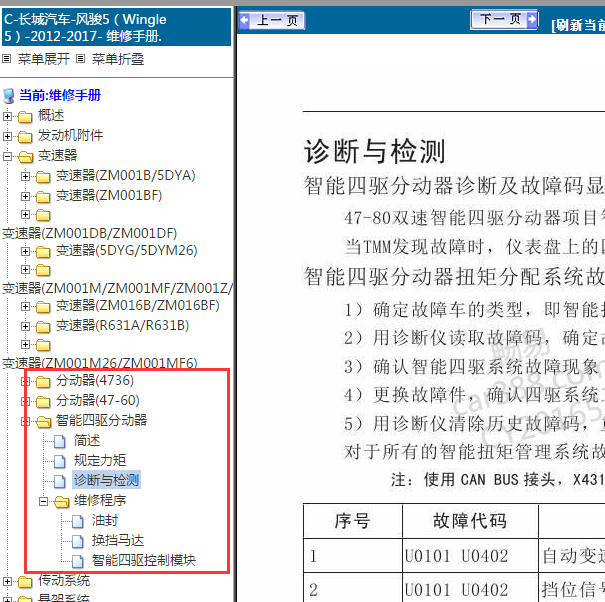
Task: Click the 上一页 previous page button
Action: (x=272, y=20)
